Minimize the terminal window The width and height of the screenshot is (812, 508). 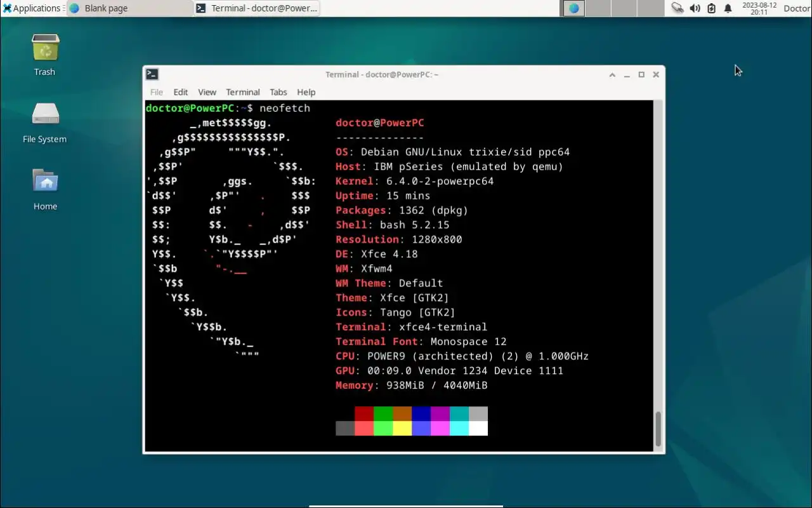[627, 74]
